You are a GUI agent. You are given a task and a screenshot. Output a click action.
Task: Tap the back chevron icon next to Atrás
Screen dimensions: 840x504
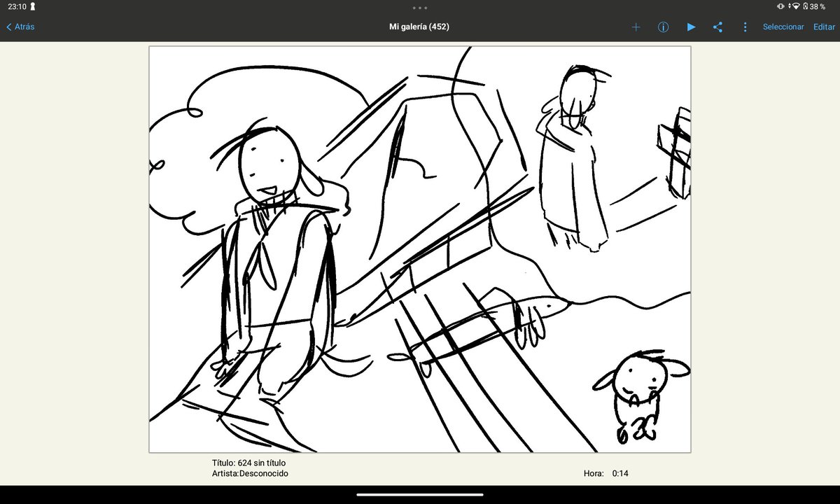click(x=9, y=27)
